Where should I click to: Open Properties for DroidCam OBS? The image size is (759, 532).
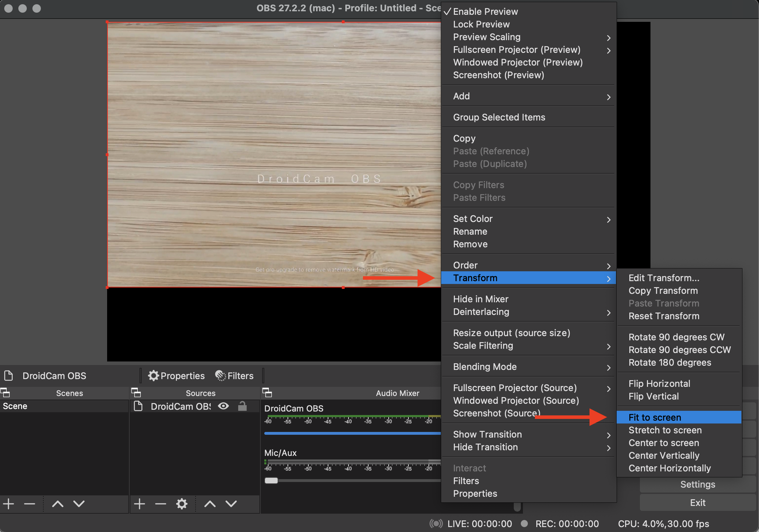point(176,375)
